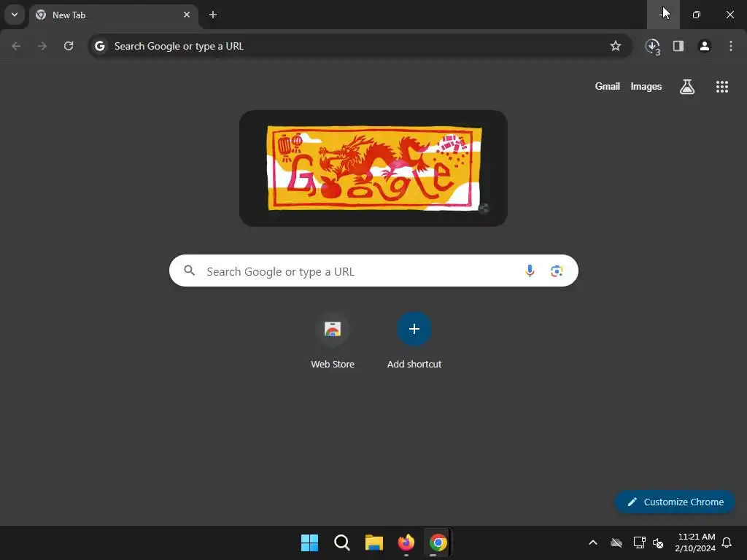Open the Gmail link
Viewport: 747px width, 560px height.
608,86
